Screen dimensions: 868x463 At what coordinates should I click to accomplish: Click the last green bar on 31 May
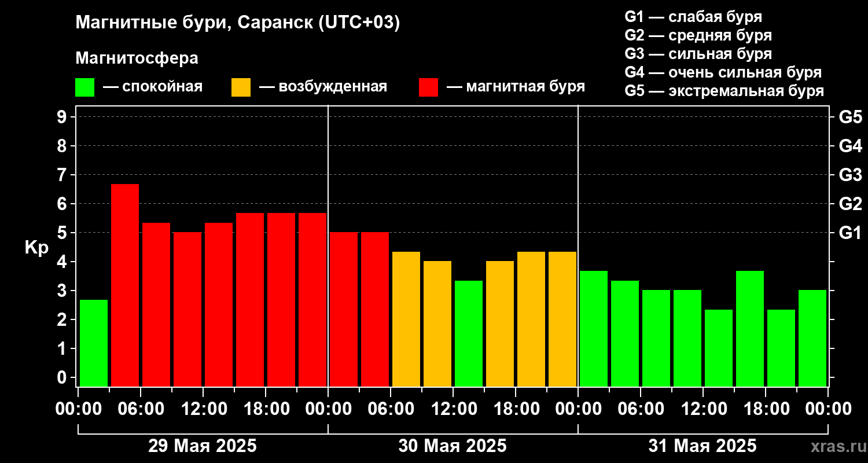812,338
